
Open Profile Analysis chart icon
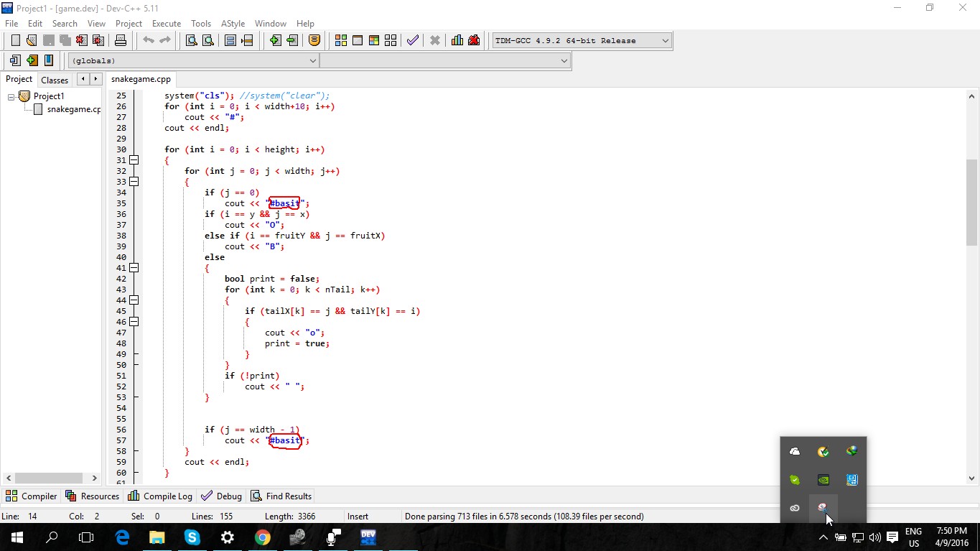pyautogui.click(x=457, y=40)
